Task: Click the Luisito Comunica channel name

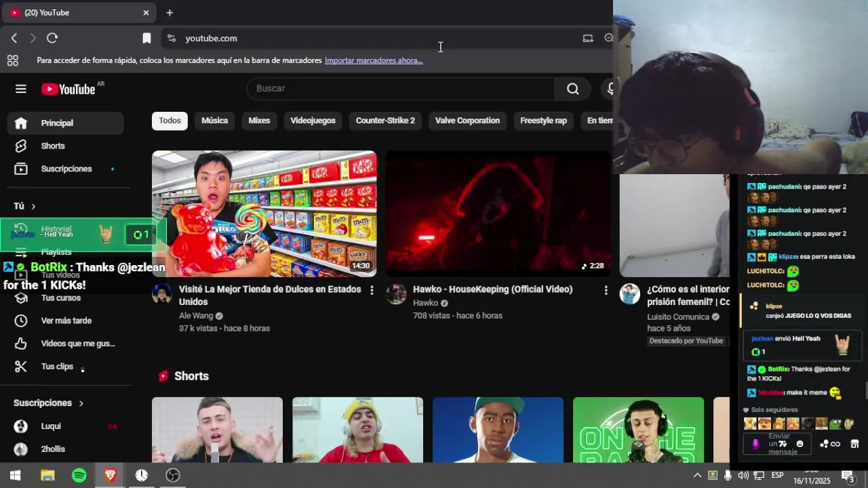Action: tap(678, 317)
